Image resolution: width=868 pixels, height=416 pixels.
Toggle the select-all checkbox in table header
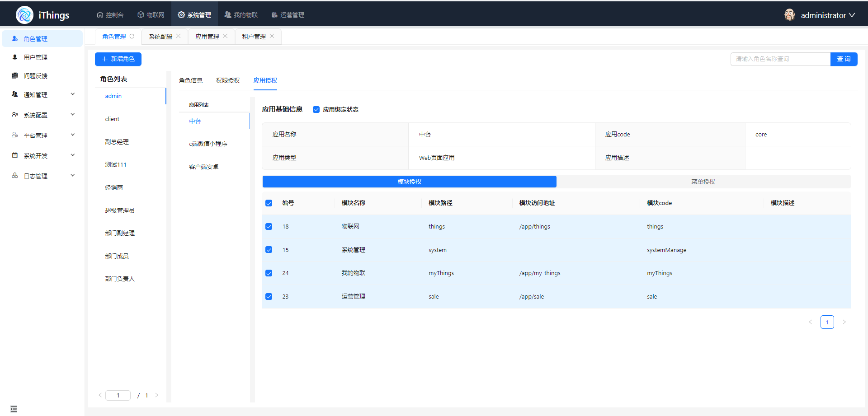(269, 203)
